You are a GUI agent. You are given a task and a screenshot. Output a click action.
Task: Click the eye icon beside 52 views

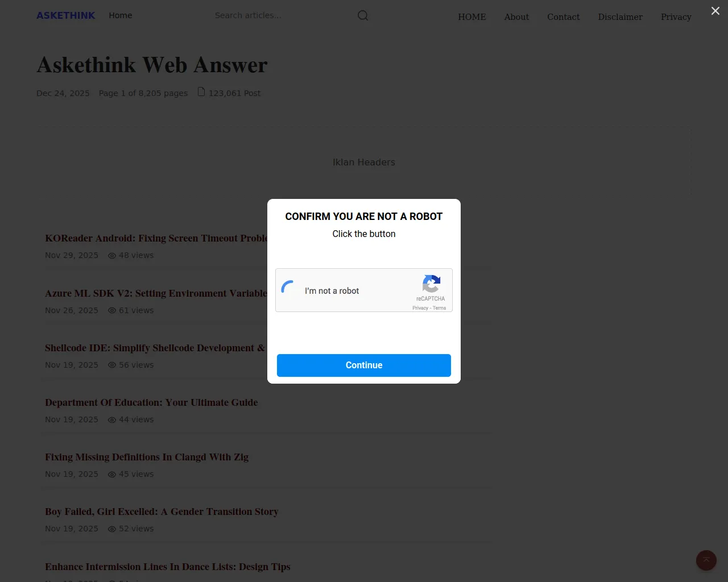coord(112,529)
